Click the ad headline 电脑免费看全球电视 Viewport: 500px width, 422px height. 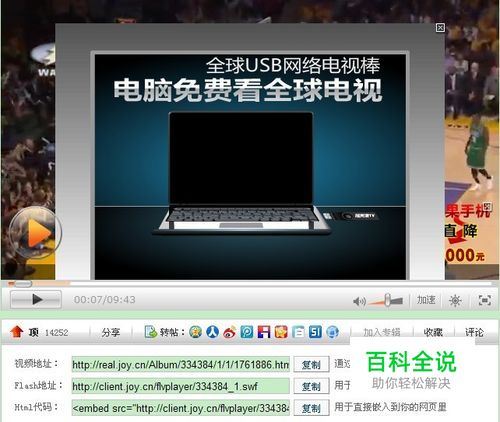[x=247, y=90]
